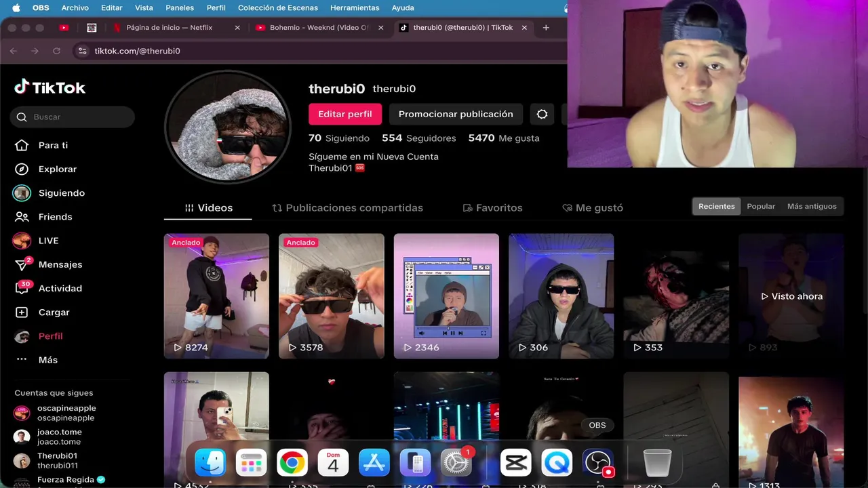The height and width of the screenshot is (488, 868).
Task: Open the blue Q app in the dock
Action: click(557, 463)
